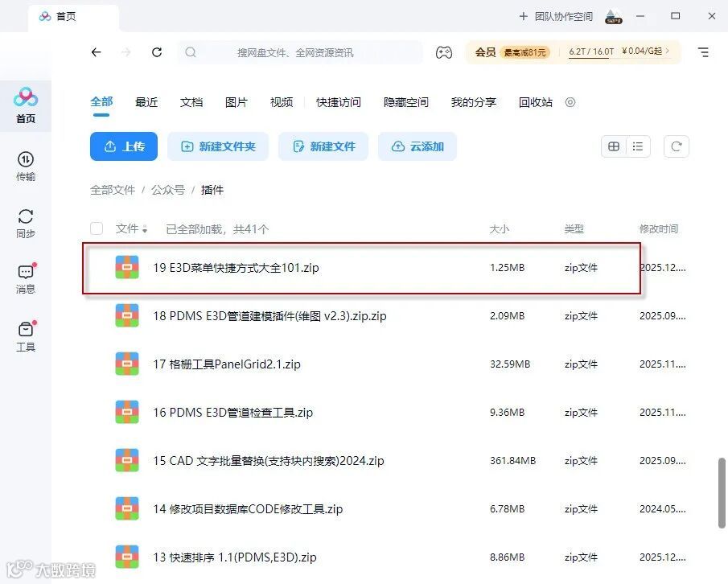Select file 17 格栅工具PanelGrid2.1.zip
This screenshot has height=584, width=728.
[227, 364]
